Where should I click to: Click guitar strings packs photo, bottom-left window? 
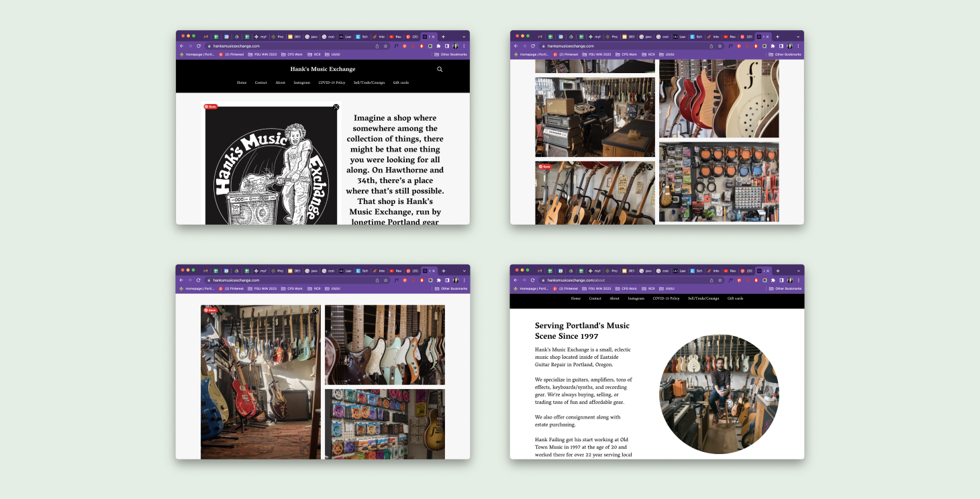point(385,424)
